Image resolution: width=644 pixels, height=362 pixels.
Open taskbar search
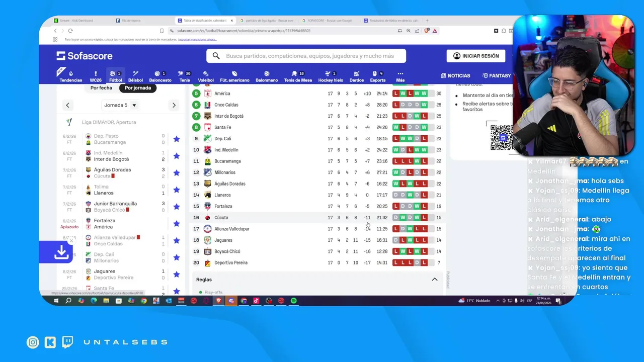pyautogui.click(x=68, y=301)
